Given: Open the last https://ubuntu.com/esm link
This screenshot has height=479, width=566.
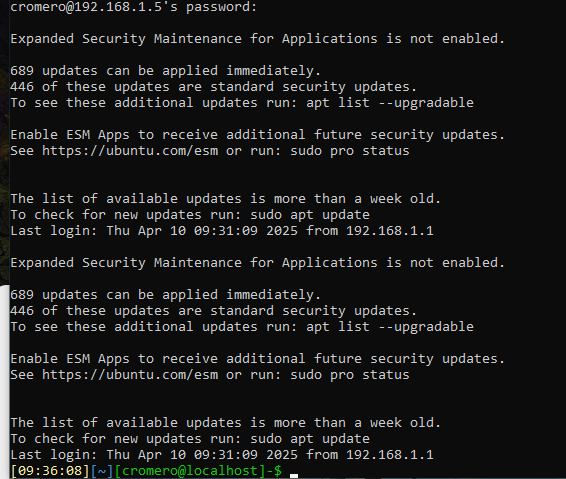Looking at the screenshot, I should [130, 375].
